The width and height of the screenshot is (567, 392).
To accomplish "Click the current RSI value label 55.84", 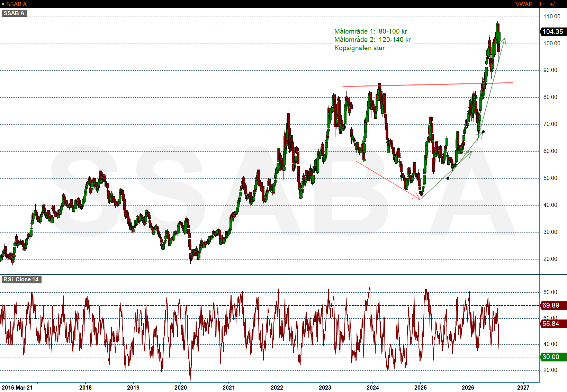I will pyautogui.click(x=553, y=323).
